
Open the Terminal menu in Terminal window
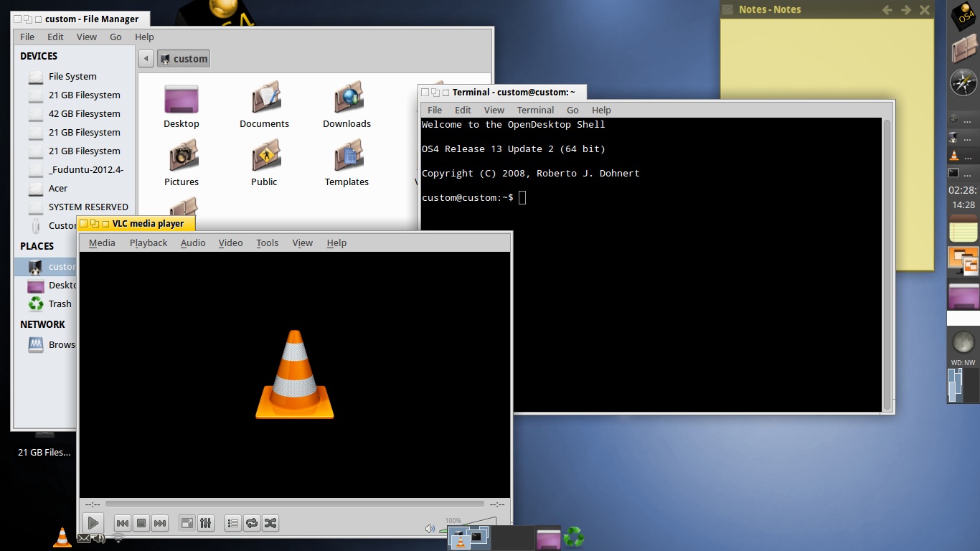click(535, 110)
